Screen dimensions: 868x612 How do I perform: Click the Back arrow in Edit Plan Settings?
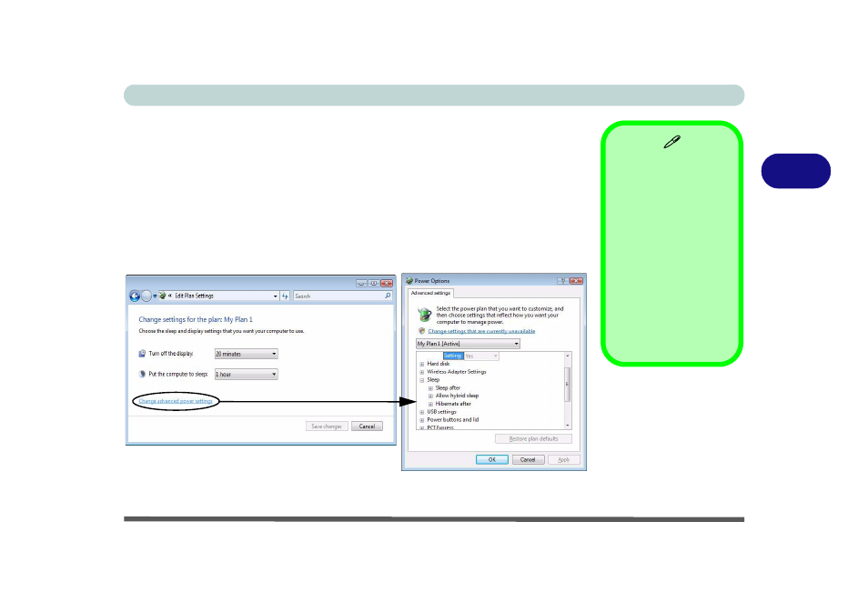[x=135, y=296]
